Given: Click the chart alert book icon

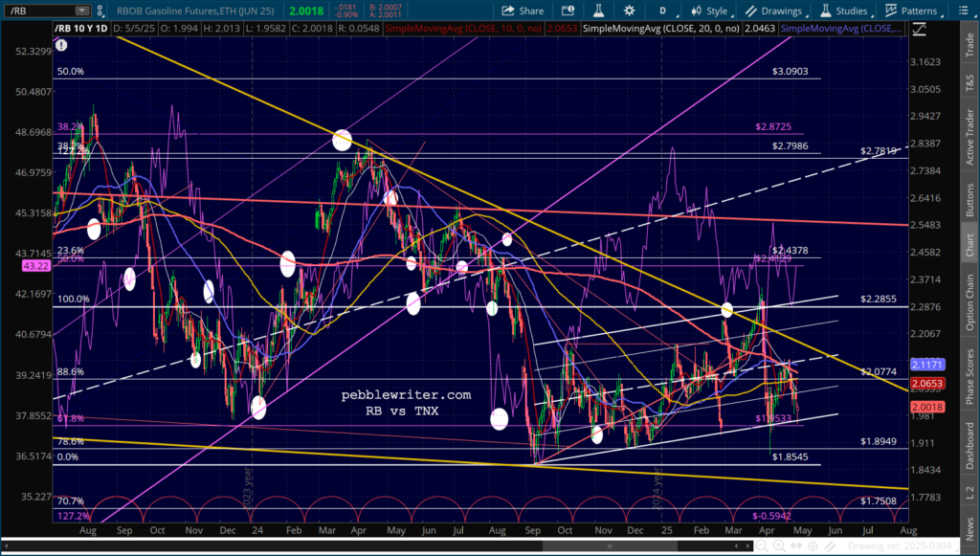Looking at the screenshot, I should click(568, 11).
